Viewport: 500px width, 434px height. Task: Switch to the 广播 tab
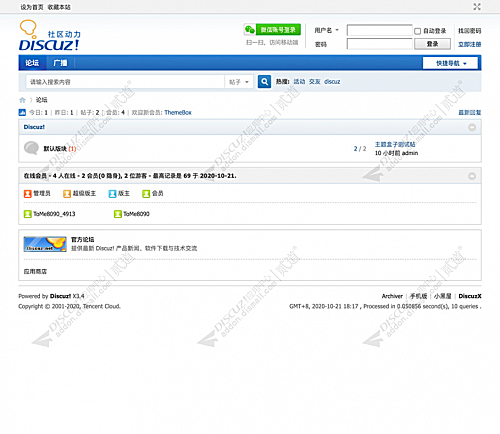coord(60,63)
